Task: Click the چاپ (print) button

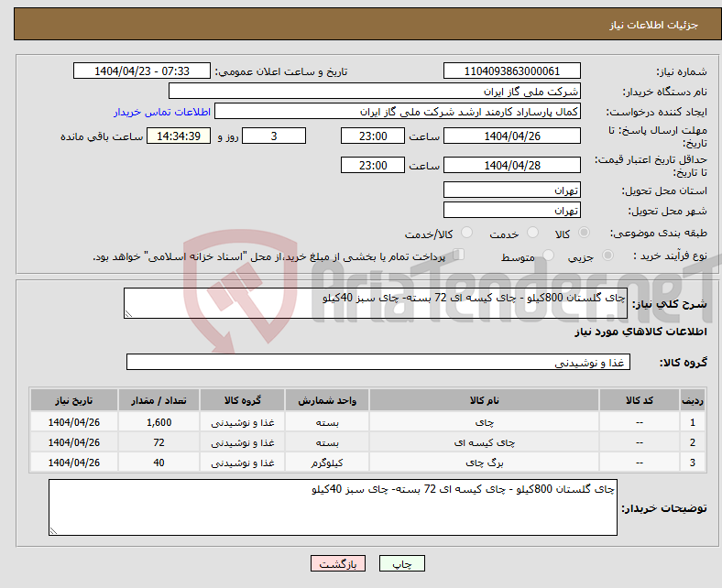Action: pyautogui.click(x=401, y=563)
